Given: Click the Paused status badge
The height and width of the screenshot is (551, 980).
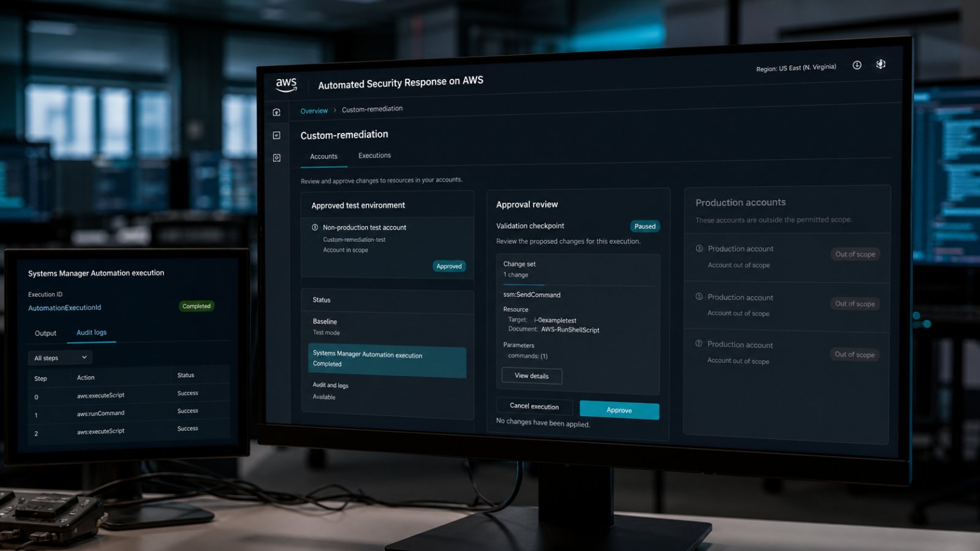Looking at the screenshot, I should (x=645, y=226).
